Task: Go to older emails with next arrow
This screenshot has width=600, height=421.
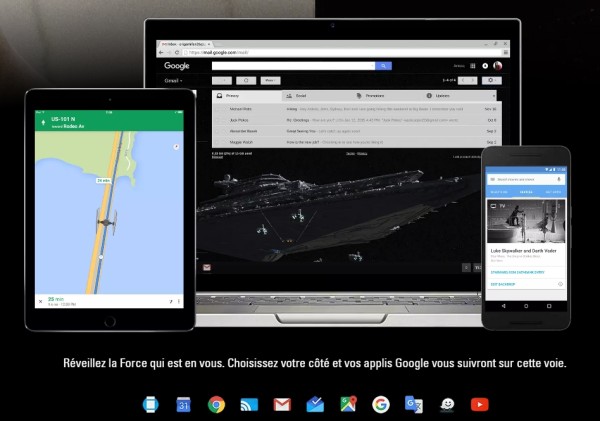Action: (x=473, y=80)
